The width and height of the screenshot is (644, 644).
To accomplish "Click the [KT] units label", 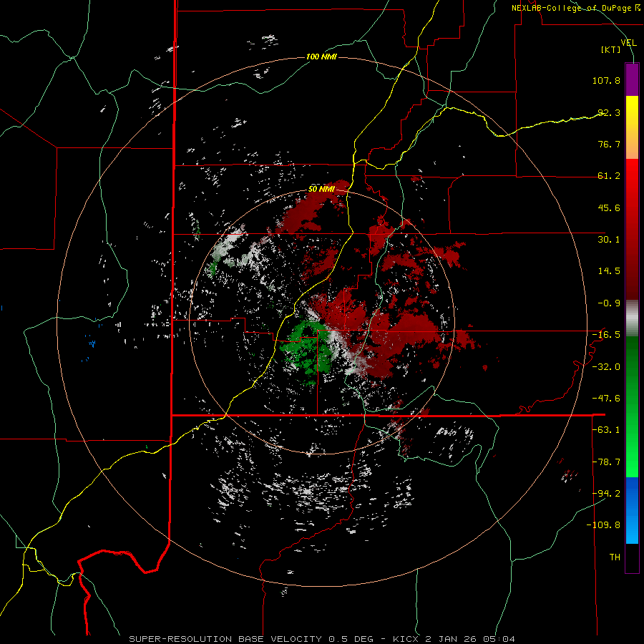I will coord(611,49).
